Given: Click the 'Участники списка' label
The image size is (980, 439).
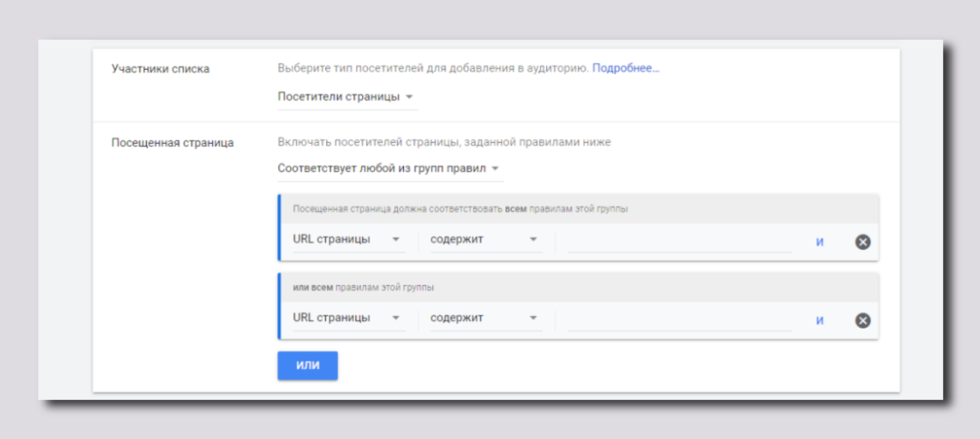Looking at the screenshot, I should [160, 70].
